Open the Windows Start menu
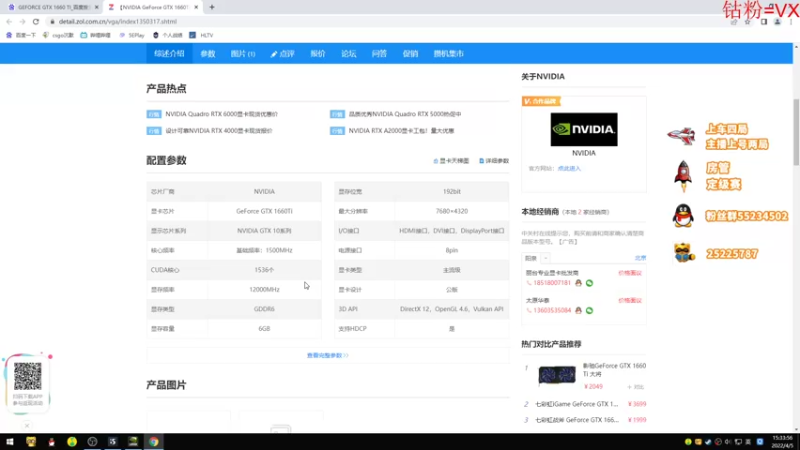Viewport: 800px width, 450px height. point(10,442)
